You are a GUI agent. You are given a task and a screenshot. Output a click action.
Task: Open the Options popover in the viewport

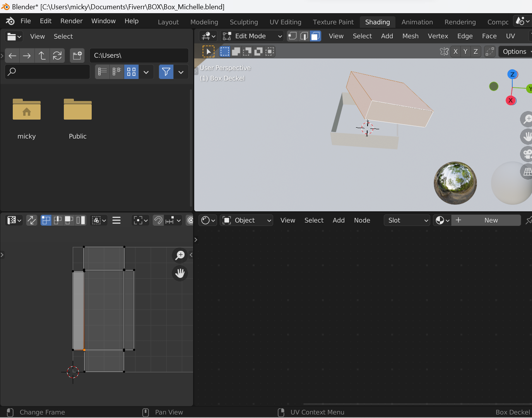[x=515, y=51]
